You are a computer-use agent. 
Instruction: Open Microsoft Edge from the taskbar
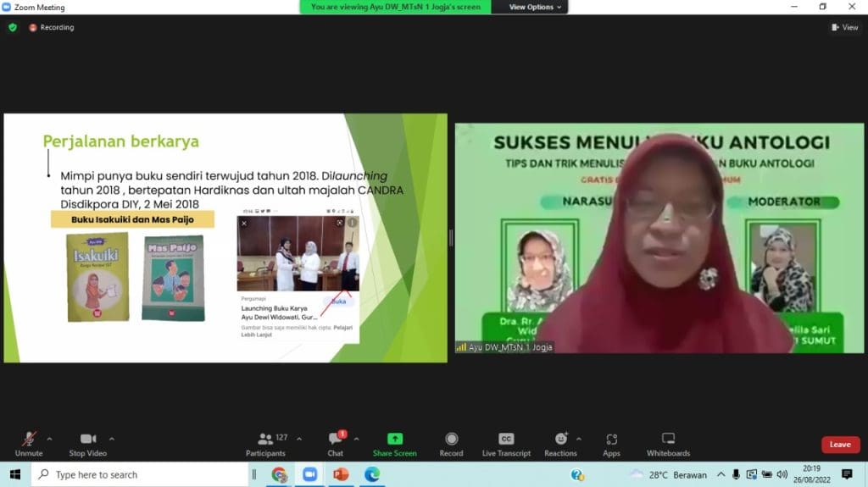pyautogui.click(x=372, y=474)
